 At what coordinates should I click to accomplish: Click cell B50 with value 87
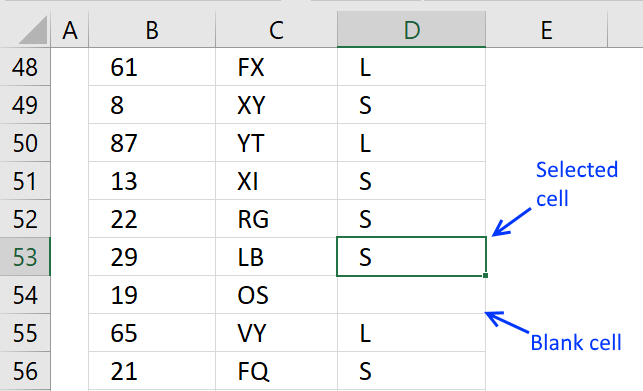(x=152, y=143)
